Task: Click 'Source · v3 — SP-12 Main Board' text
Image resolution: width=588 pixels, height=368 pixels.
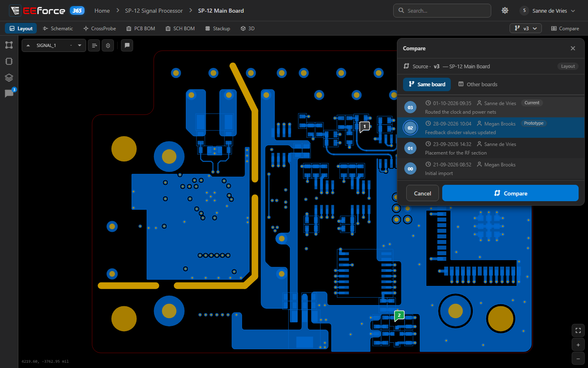Action: (x=451, y=66)
